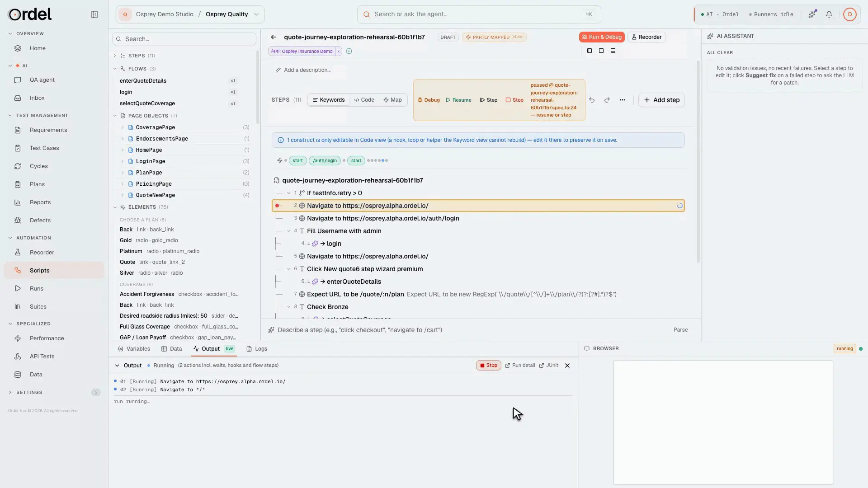The width and height of the screenshot is (868, 488).
Task: Expand the CoveragePage page object
Action: coord(122,127)
